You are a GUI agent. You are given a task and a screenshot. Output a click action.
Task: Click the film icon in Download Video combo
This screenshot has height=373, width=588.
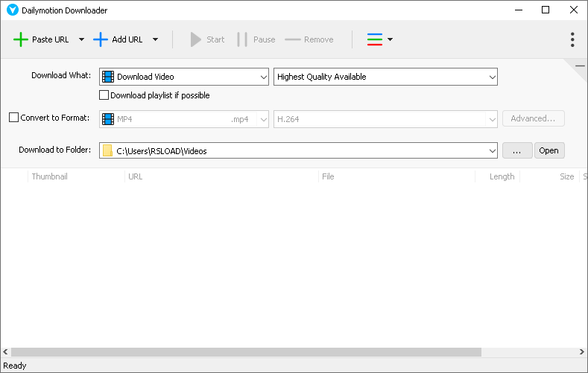[108, 77]
